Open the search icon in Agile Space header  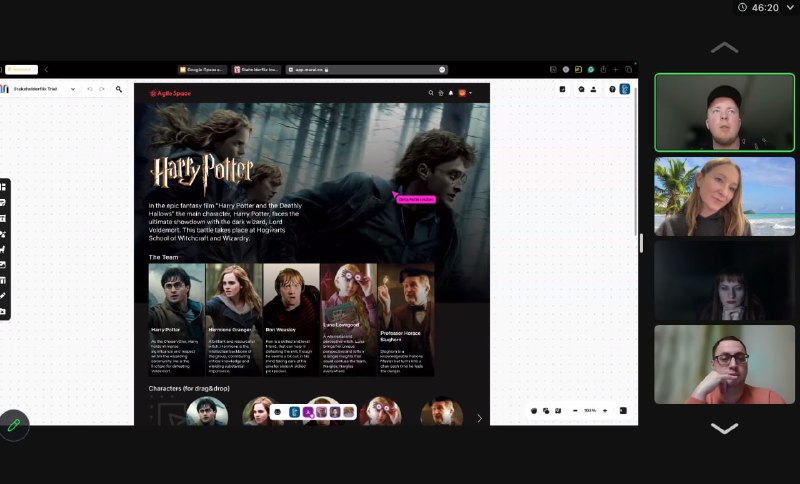pos(431,93)
